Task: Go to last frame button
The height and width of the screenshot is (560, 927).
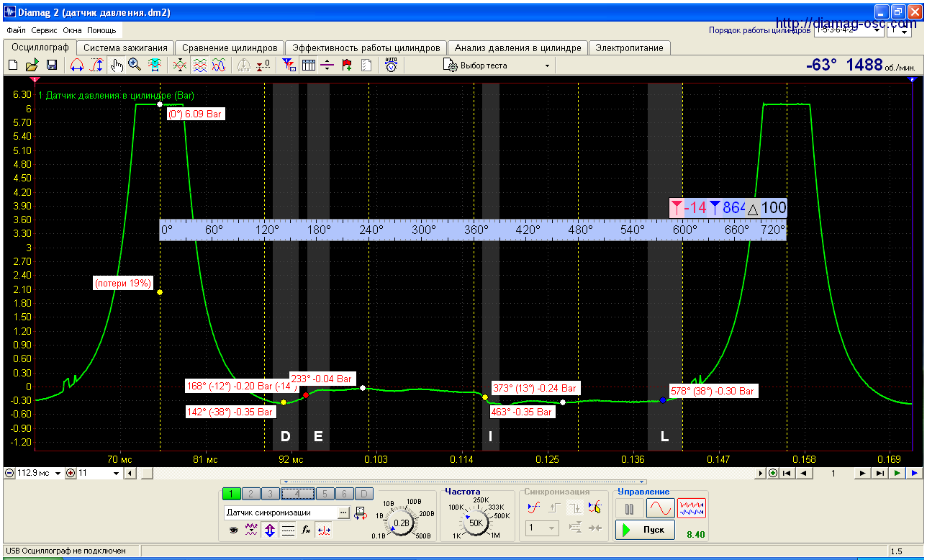Action: [x=879, y=473]
